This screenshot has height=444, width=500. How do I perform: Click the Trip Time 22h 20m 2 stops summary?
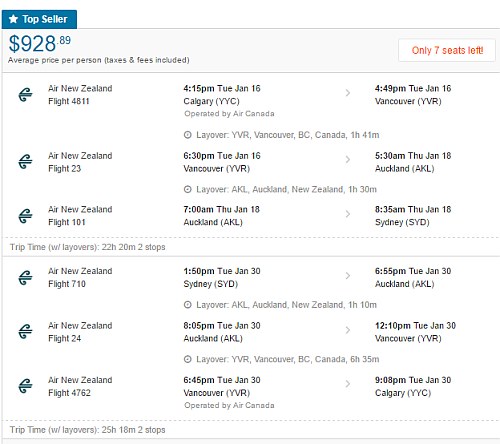tap(88, 247)
